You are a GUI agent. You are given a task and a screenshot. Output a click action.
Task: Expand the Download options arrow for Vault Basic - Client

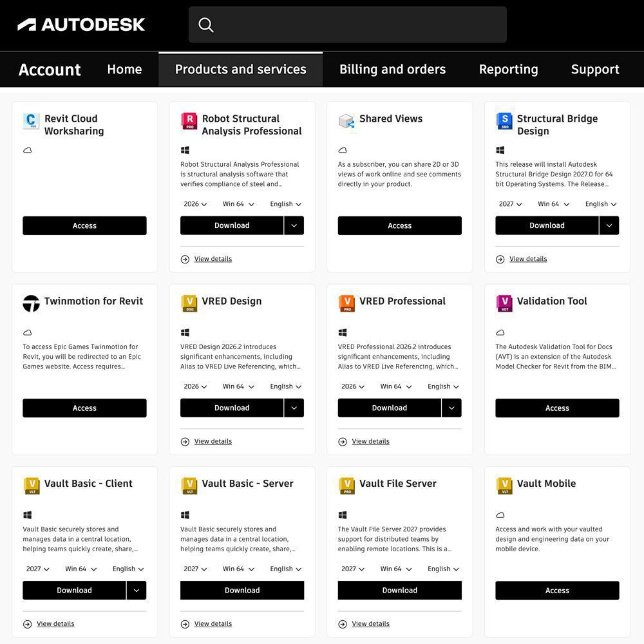pos(137,590)
